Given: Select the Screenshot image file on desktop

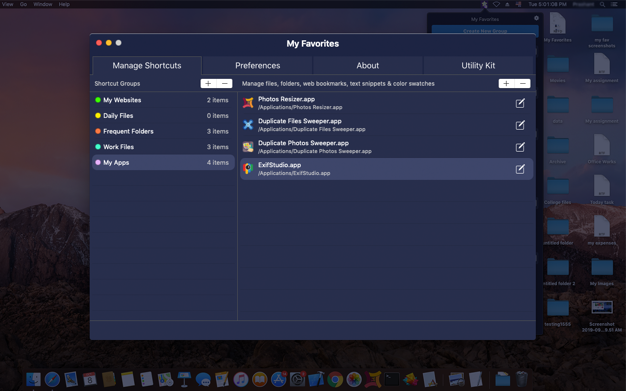Looking at the screenshot, I should point(602,316).
